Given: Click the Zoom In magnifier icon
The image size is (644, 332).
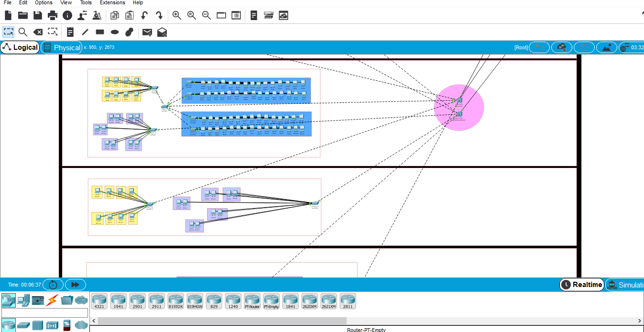Looking at the screenshot, I should [176, 15].
